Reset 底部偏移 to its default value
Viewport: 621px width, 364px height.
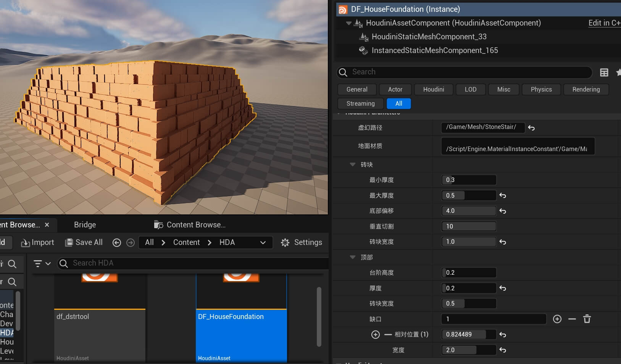pos(503,211)
